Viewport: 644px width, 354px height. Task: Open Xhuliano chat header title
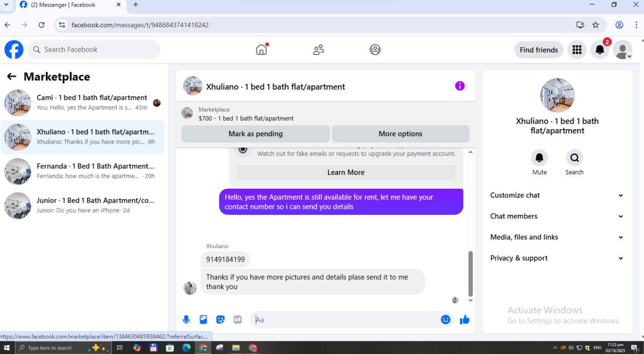[275, 87]
